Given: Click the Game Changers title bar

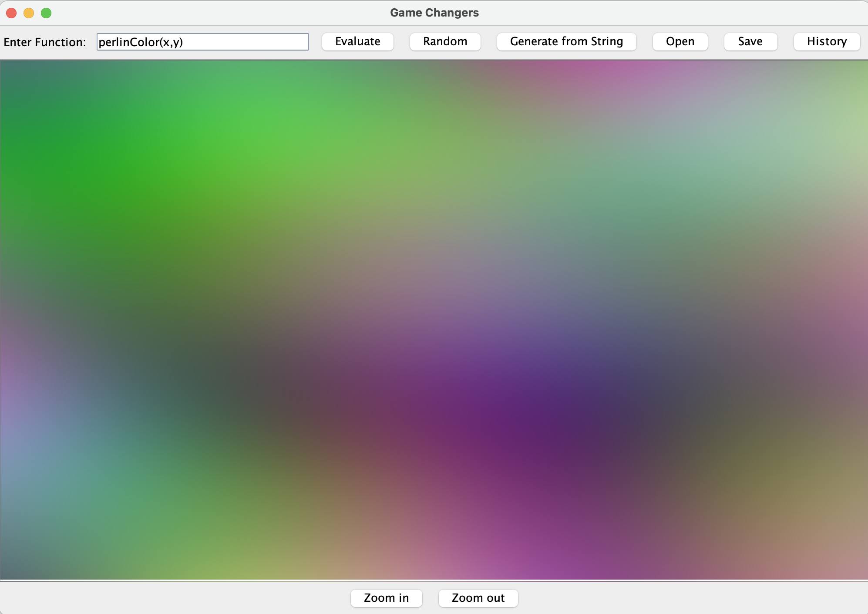Looking at the screenshot, I should click(x=434, y=13).
